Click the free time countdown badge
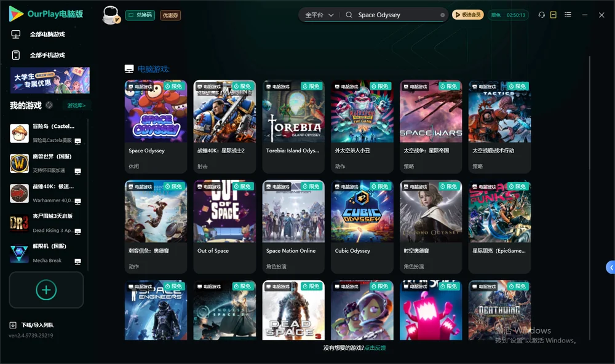This screenshot has height=364, width=615. 508,15
